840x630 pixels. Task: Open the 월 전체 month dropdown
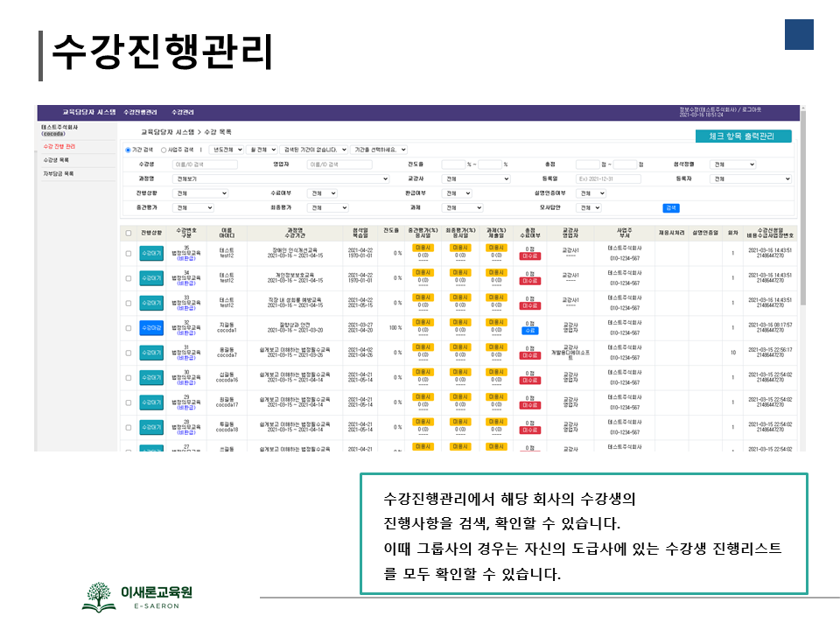262,150
